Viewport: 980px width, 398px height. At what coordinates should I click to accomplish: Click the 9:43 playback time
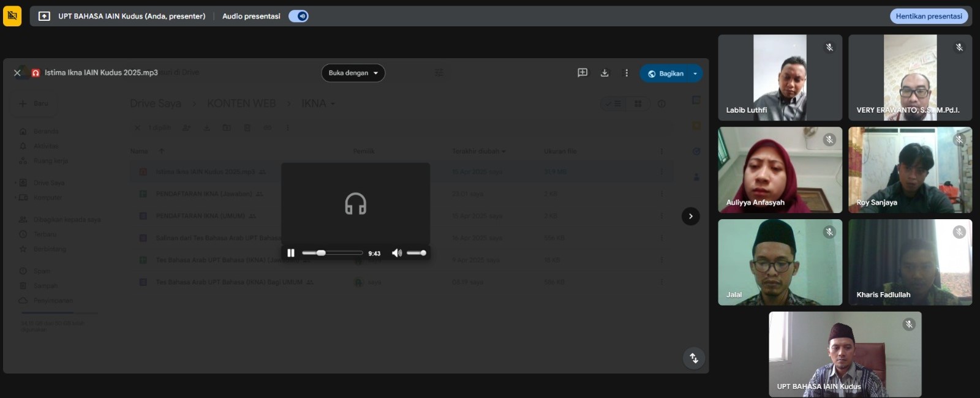tap(374, 253)
